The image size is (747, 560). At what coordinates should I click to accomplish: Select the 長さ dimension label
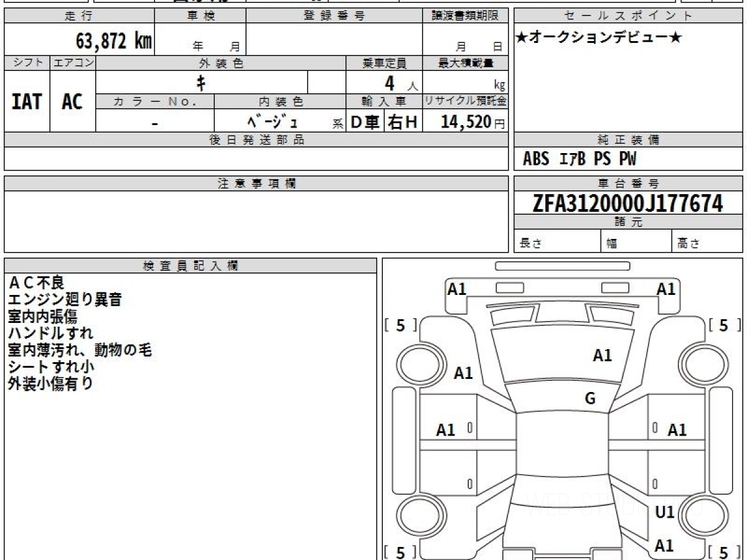530,244
